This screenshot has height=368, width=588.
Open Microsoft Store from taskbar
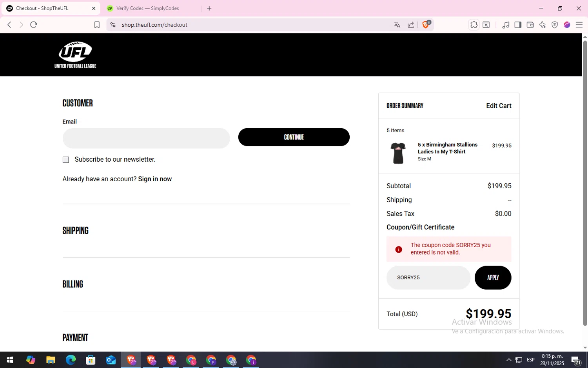pos(91,360)
